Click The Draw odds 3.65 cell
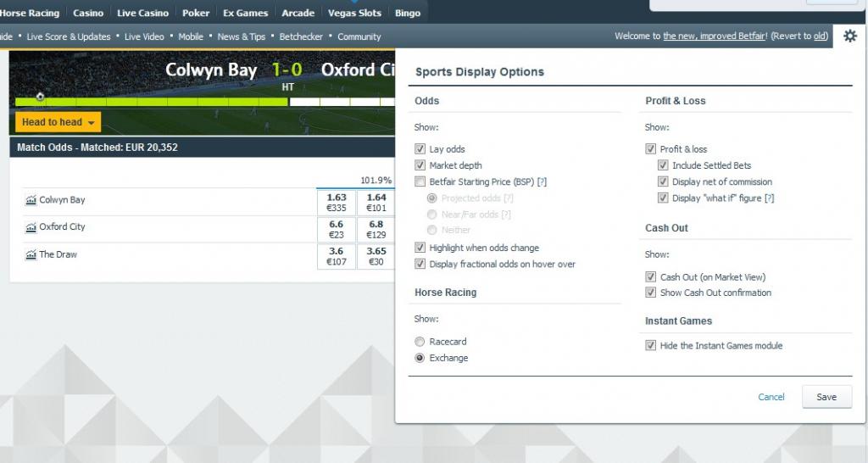 [376, 256]
